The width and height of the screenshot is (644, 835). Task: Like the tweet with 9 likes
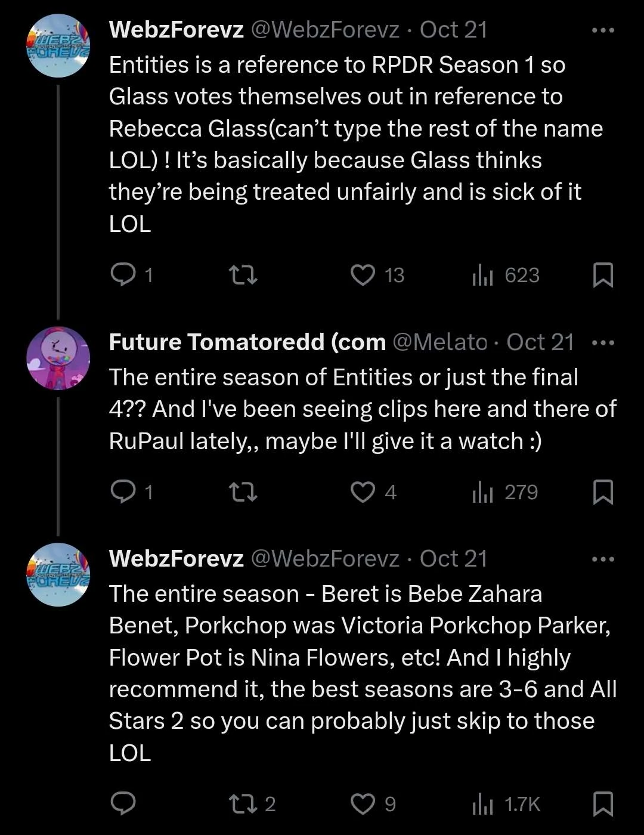[363, 804]
